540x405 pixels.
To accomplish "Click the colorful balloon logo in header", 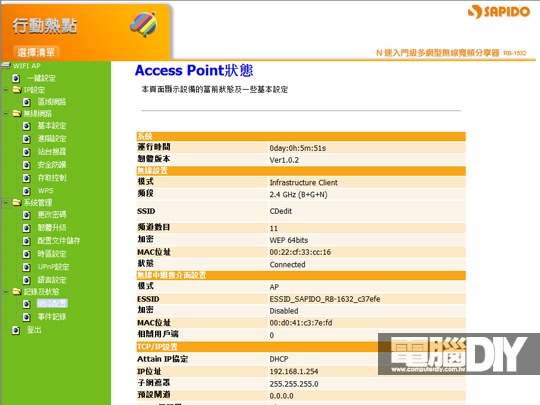I will tap(144, 24).
